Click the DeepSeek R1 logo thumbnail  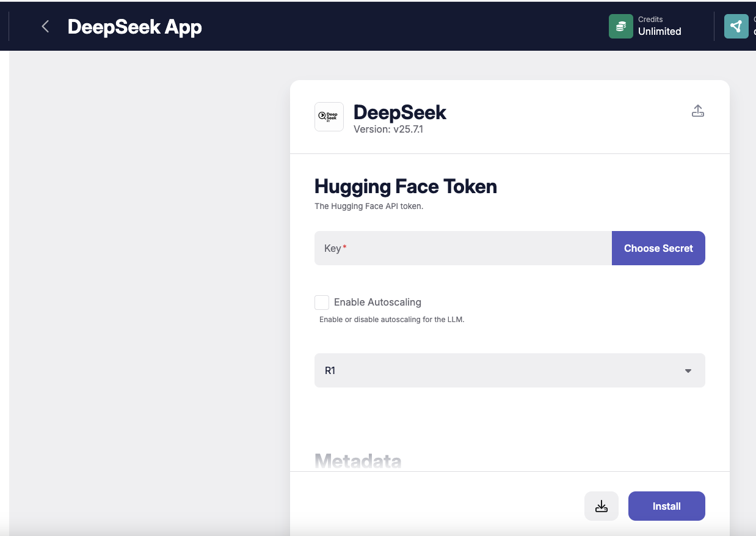pyautogui.click(x=329, y=116)
